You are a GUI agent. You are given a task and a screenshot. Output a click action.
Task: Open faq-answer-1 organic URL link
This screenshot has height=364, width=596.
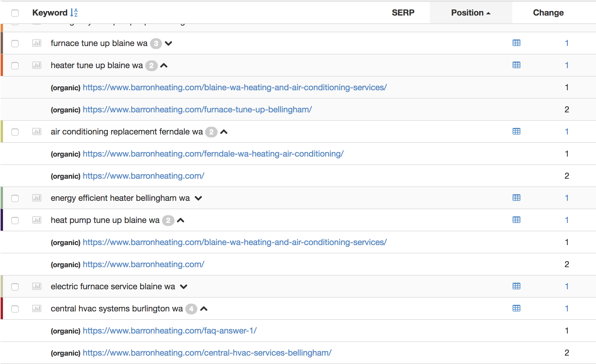coord(169,331)
